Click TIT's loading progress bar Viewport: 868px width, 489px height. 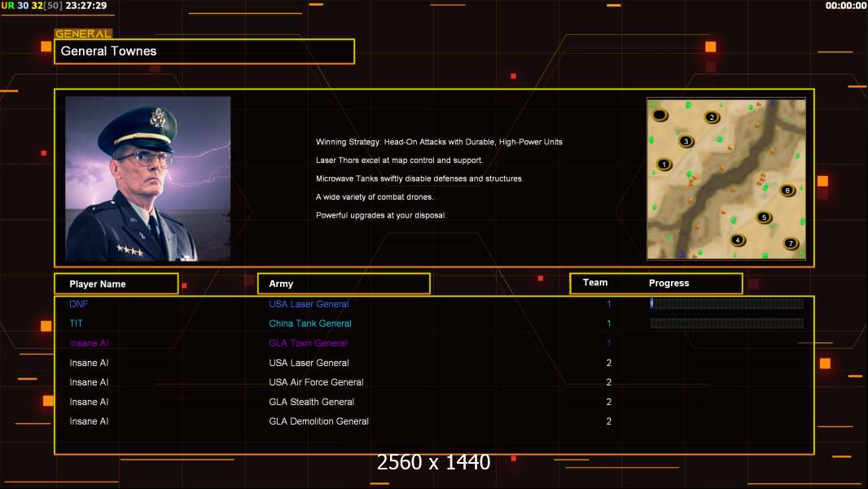click(727, 324)
